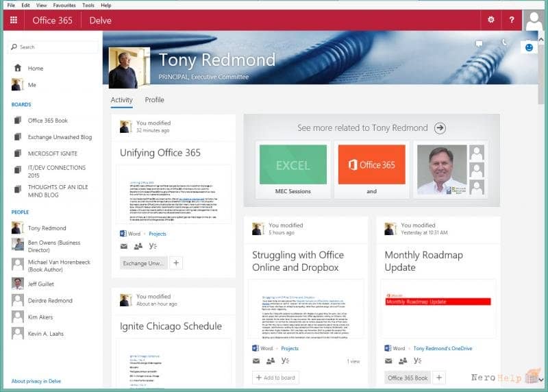Image resolution: width=548 pixels, height=392 pixels.
Task: Click arrow next to See more related
Action: [440, 128]
